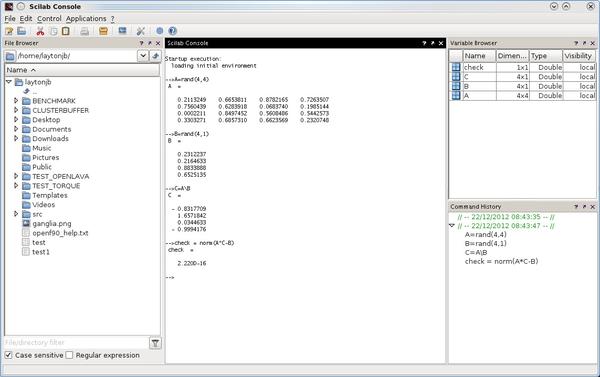Image resolution: width=600 pixels, height=377 pixels.
Task: Open the ATOMS module manager box icon
Action: (103, 31)
